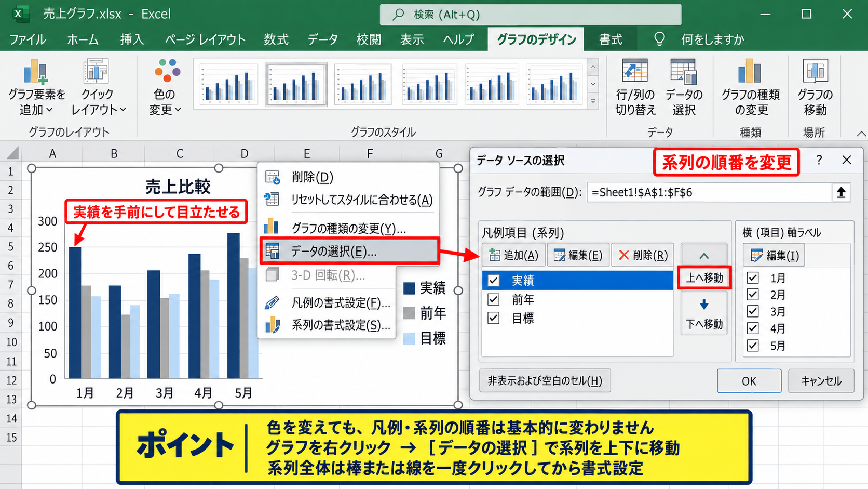Expand the chart styles gallery more arrow
This screenshot has height=489, width=868.
593,101
